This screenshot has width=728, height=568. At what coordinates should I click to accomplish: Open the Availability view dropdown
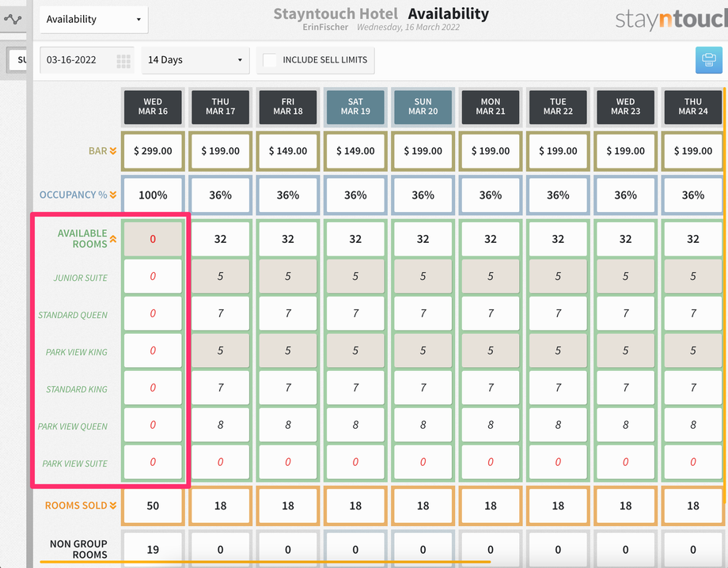tap(94, 20)
